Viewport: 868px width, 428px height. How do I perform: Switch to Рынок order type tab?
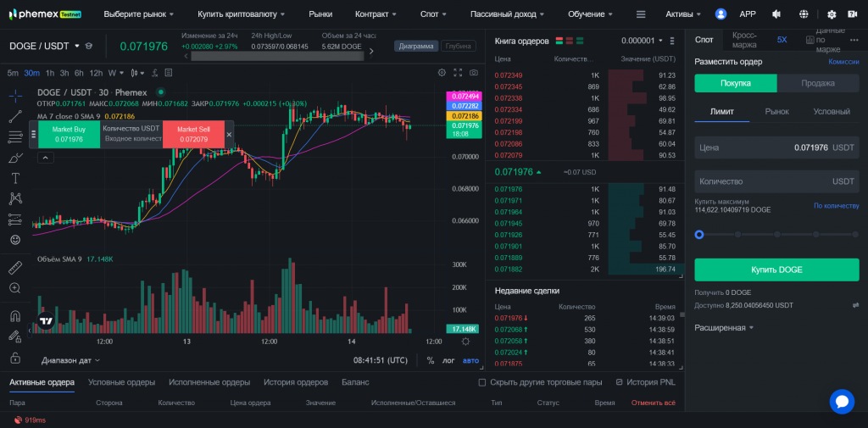pos(776,111)
